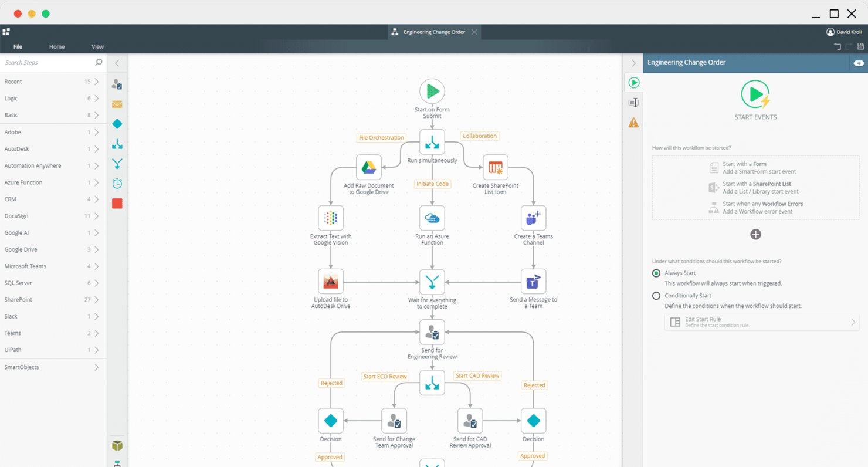Open Edit Start Rule settings

point(761,322)
